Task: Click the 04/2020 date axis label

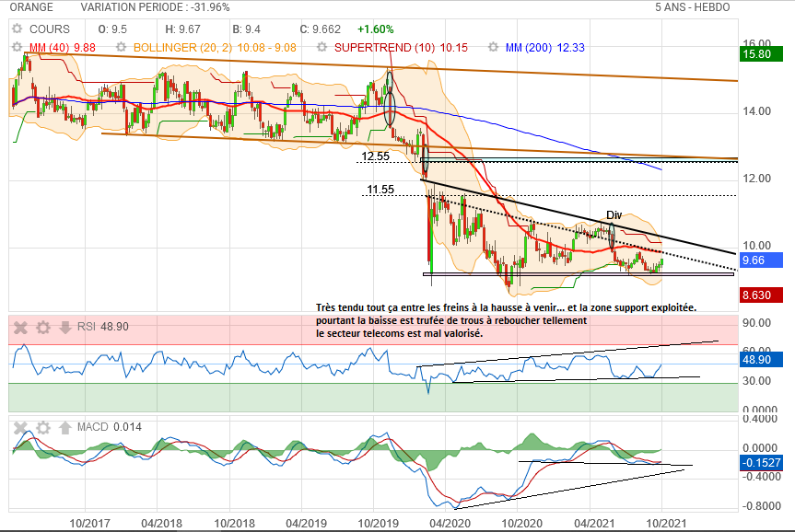Action: coord(450,523)
